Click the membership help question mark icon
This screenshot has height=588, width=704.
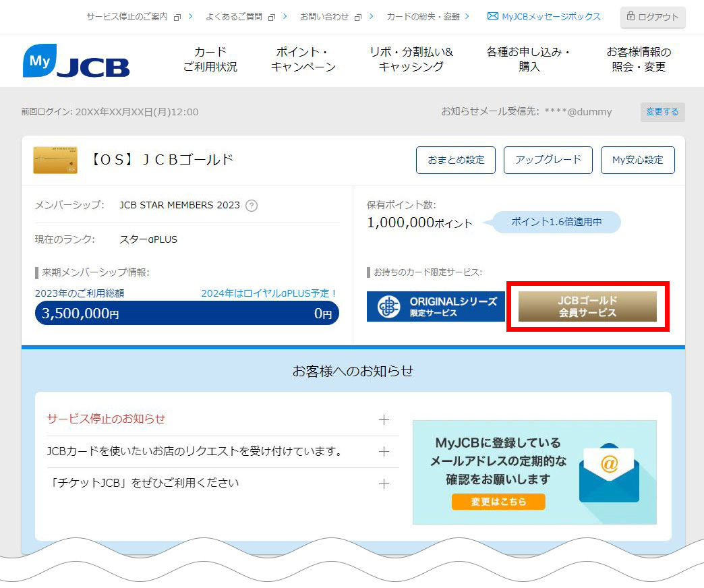pyautogui.click(x=252, y=206)
